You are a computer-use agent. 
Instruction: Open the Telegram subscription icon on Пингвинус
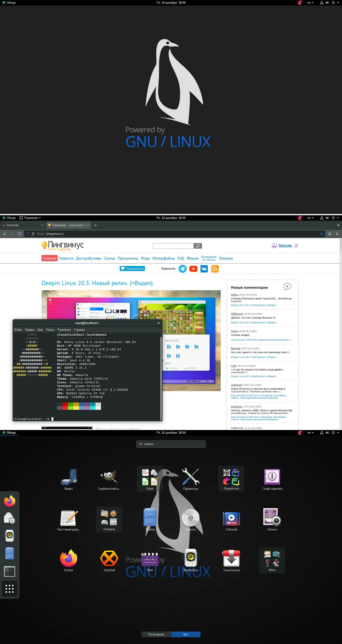click(x=182, y=269)
